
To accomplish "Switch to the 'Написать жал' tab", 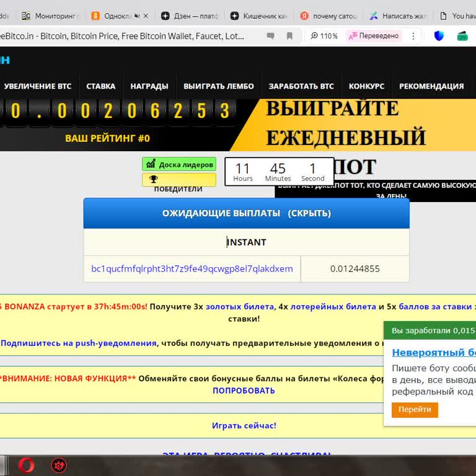I will [x=399, y=15].
